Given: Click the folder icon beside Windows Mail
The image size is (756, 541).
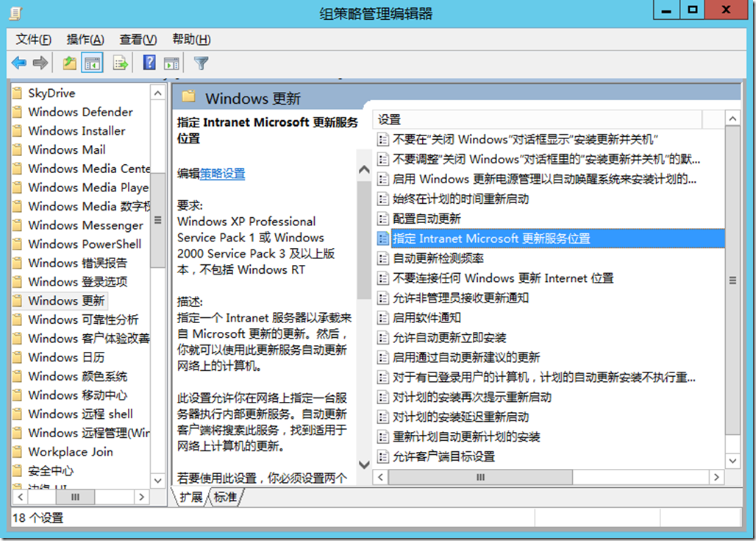Looking at the screenshot, I should [18, 149].
